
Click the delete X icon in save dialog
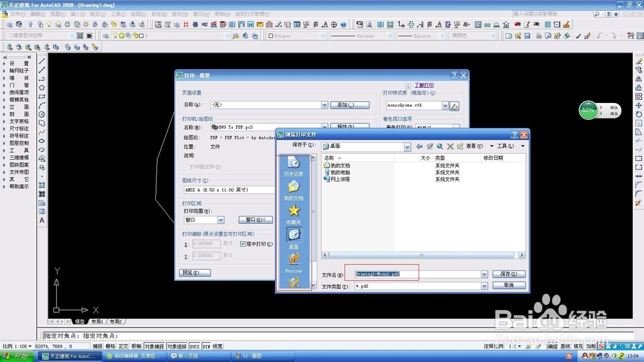point(450,146)
